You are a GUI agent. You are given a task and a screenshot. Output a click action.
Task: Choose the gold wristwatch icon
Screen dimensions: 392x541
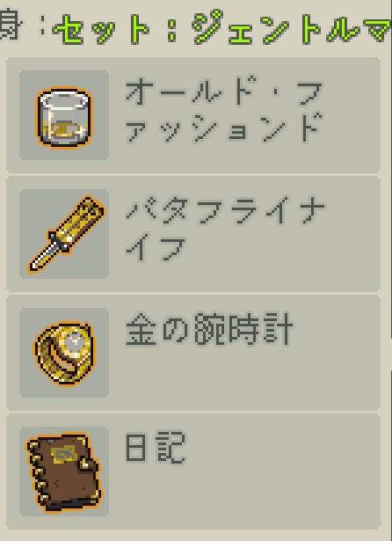pyautogui.click(x=64, y=354)
